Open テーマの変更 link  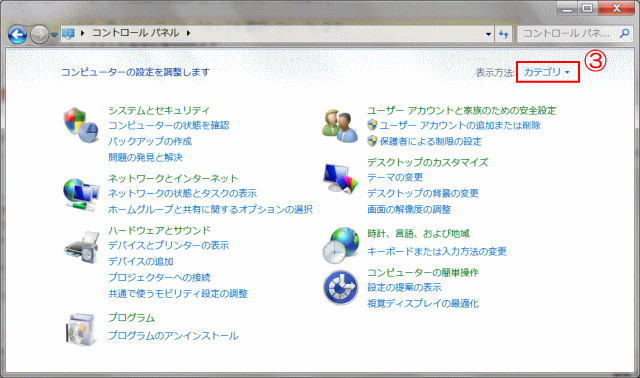[x=395, y=177]
